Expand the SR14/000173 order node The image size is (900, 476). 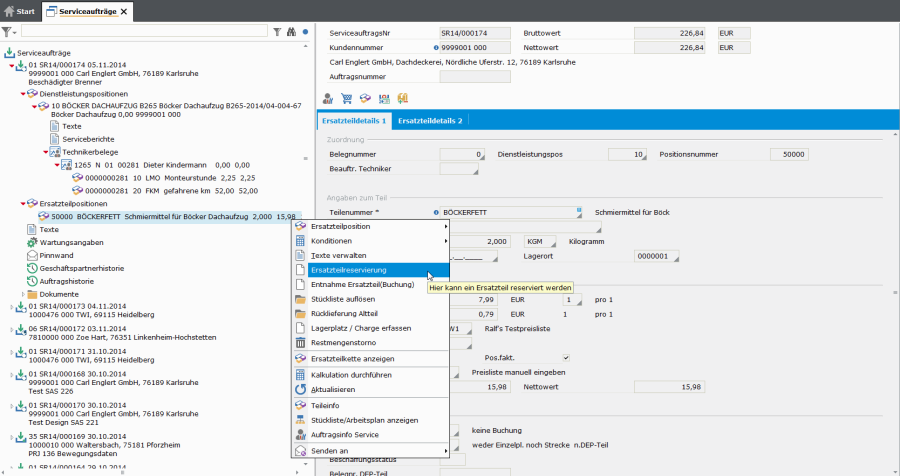(x=11, y=307)
